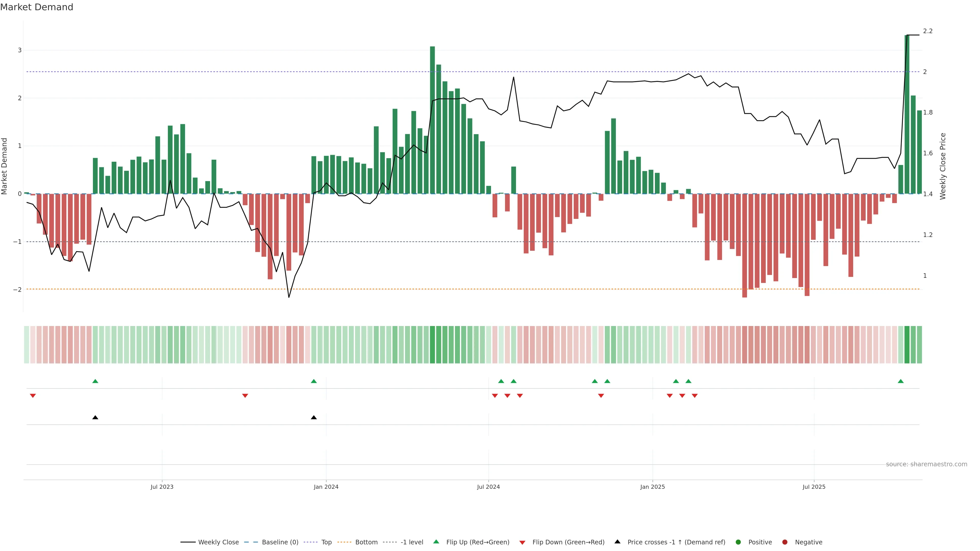Toggle Top dotted line legend entry
This screenshot has width=980, height=551.
pos(326,542)
